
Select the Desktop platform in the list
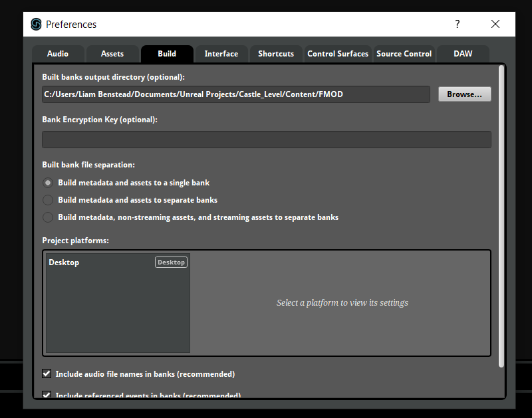(x=118, y=262)
